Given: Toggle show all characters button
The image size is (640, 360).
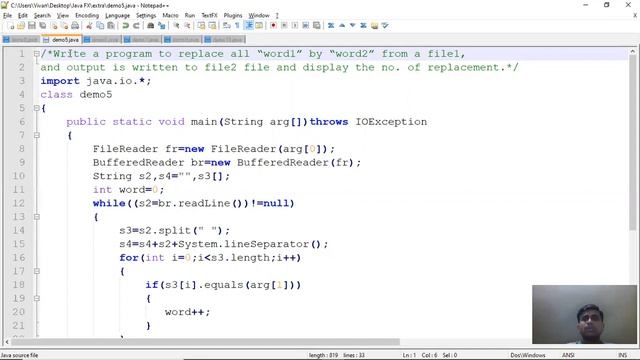Looking at the screenshot, I should (x=237, y=26).
